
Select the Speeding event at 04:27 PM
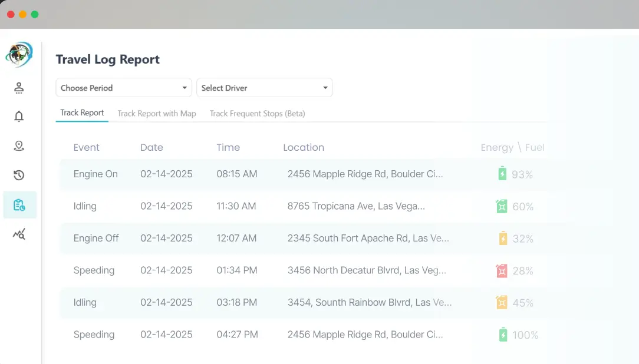(94, 335)
